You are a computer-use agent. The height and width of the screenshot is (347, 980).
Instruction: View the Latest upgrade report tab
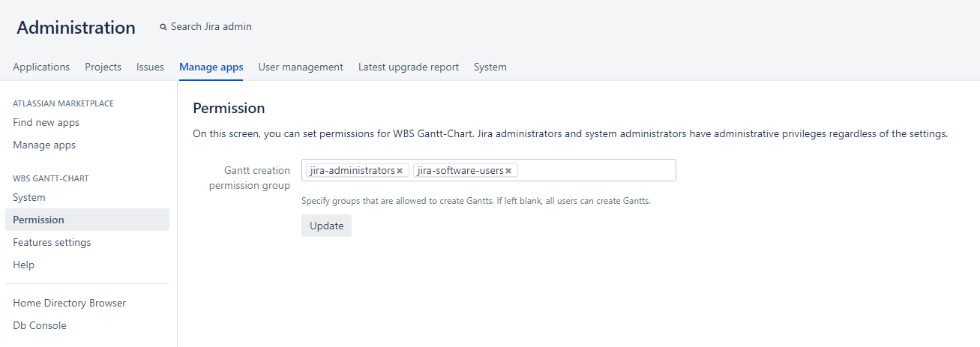click(409, 67)
